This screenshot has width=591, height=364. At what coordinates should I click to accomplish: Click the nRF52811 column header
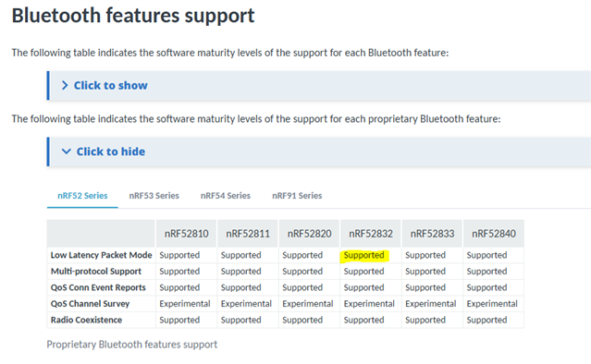tap(248, 234)
